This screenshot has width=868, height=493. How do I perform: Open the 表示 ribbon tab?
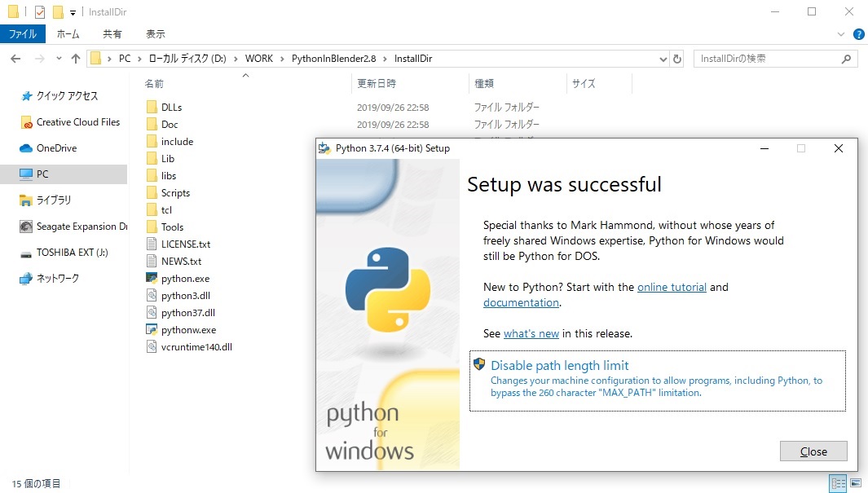point(156,34)
